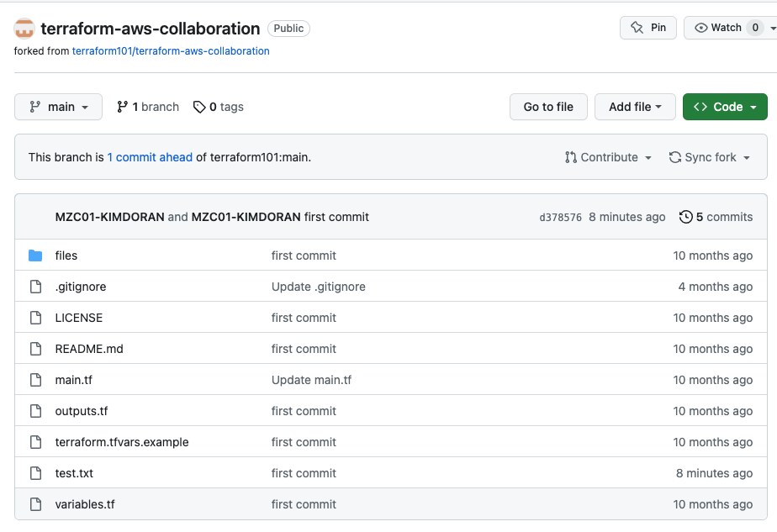
Task: Click 8 minutes ago in test.txt row
Action: pos(714,473)
